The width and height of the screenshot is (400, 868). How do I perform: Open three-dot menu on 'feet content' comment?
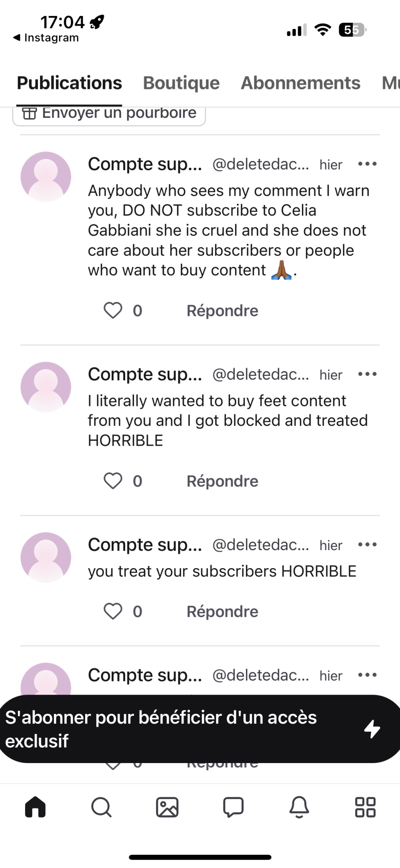(367, 374)
